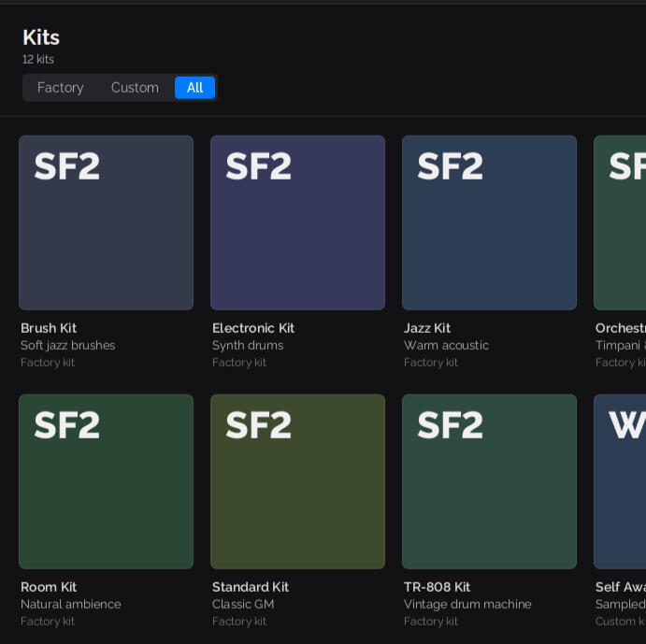
Task: Click 'Factory kit' label under Standard Kit
Action: [x=239, y=622]
